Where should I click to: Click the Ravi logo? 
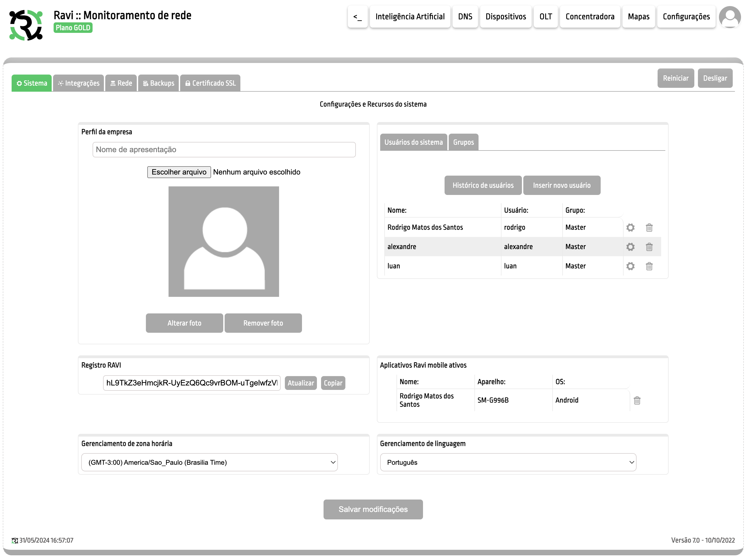[x=26, y=25]
